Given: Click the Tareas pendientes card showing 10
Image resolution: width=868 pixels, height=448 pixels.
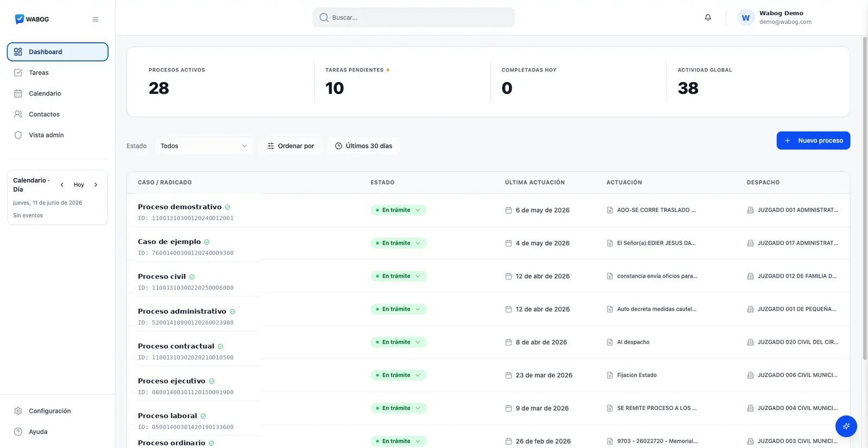Looking at the screenshot, I should [x=402, y=81].
